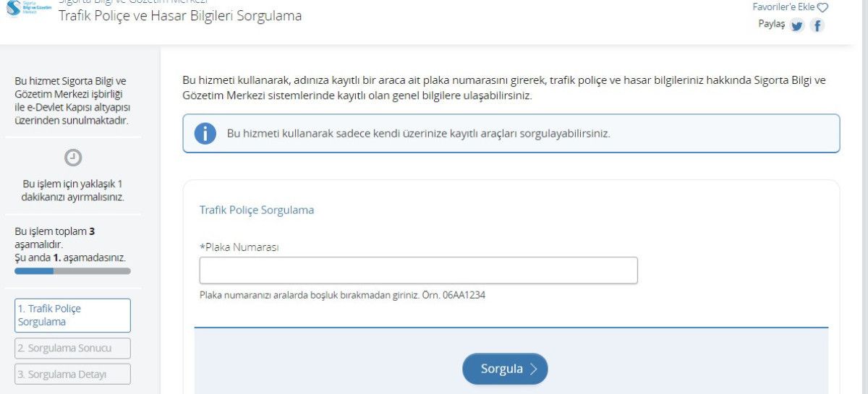Viewport: 868px width, 394px height.
Task: Click the blue info circle icon
Action: click(x=205, y=134)
